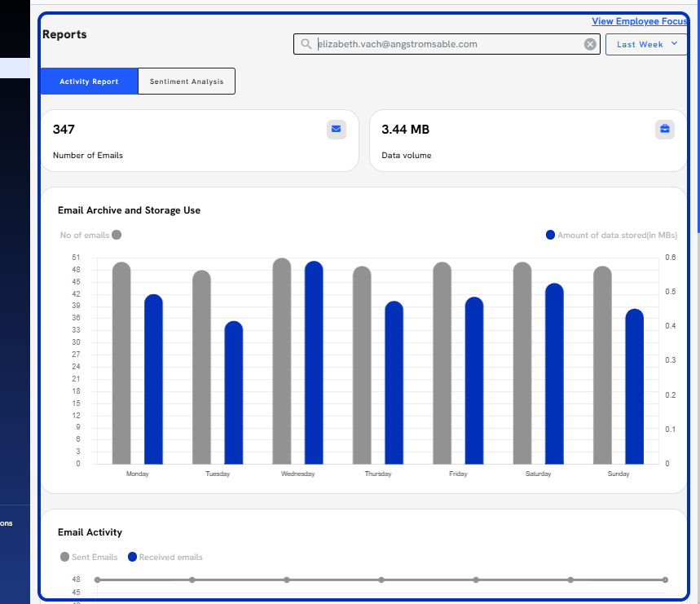Click Sunday's blue data stored bar
This screenshot has height=604, width=700.
[x=635, y=386]
